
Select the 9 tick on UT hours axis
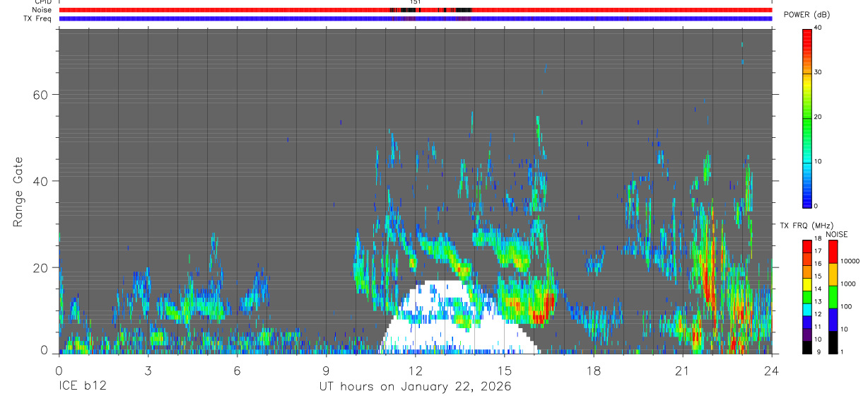coord(326,371)
